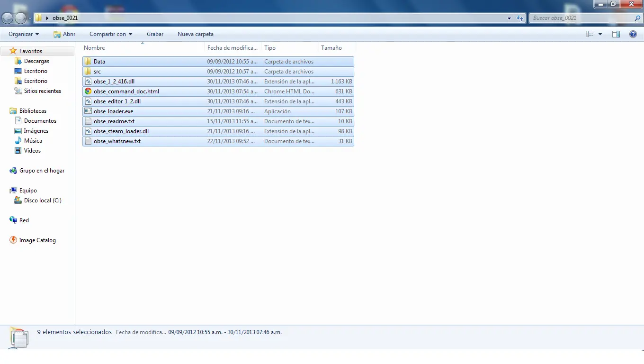Click the file name obse_command_doc.html
This screenshot has height=364, width=644.
[x=126, y=91]
